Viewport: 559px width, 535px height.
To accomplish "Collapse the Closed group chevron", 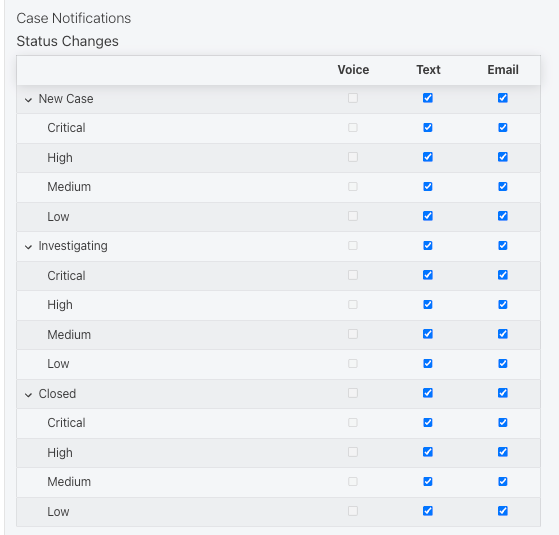I will 29,395.
